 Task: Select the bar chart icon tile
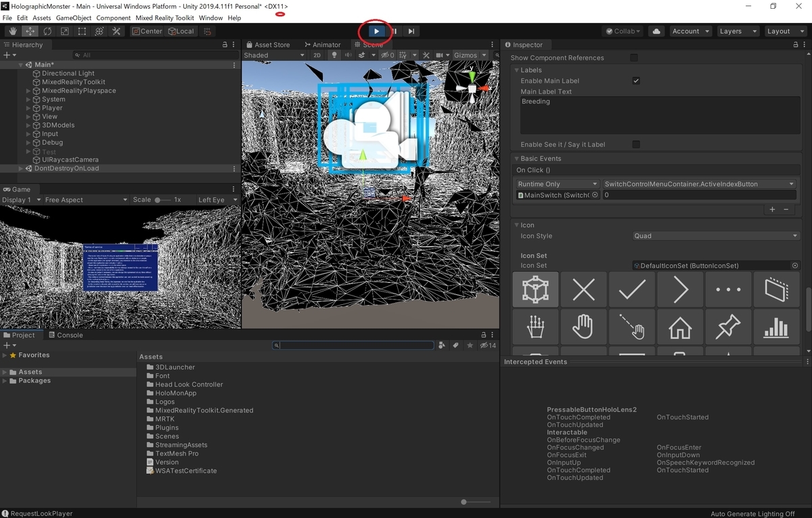(x=776, y=327)
